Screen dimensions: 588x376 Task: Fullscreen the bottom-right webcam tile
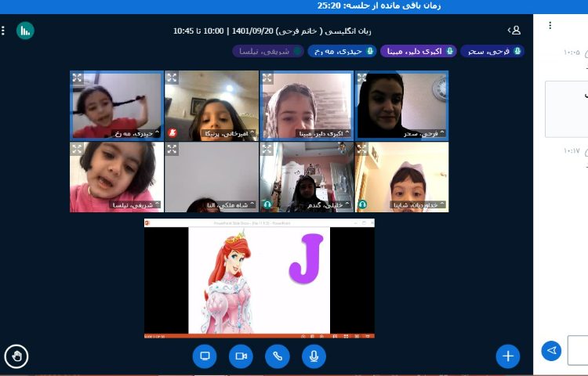362,149
